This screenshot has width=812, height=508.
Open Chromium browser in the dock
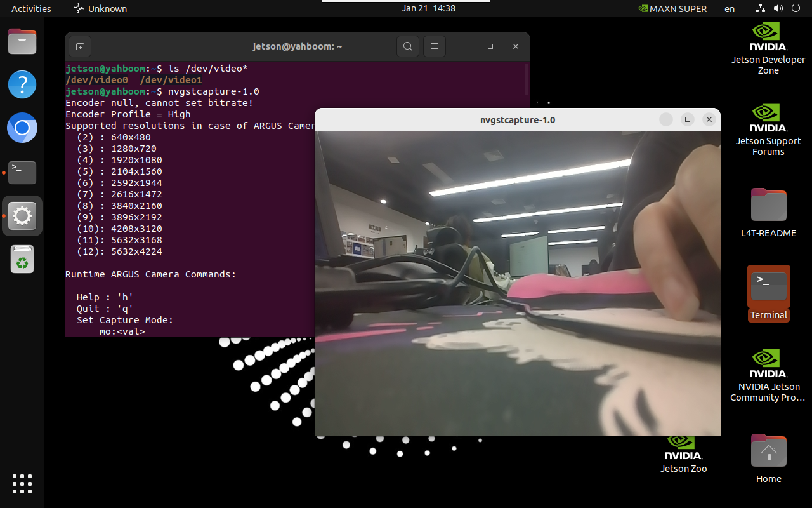click(x=22, y=128)
